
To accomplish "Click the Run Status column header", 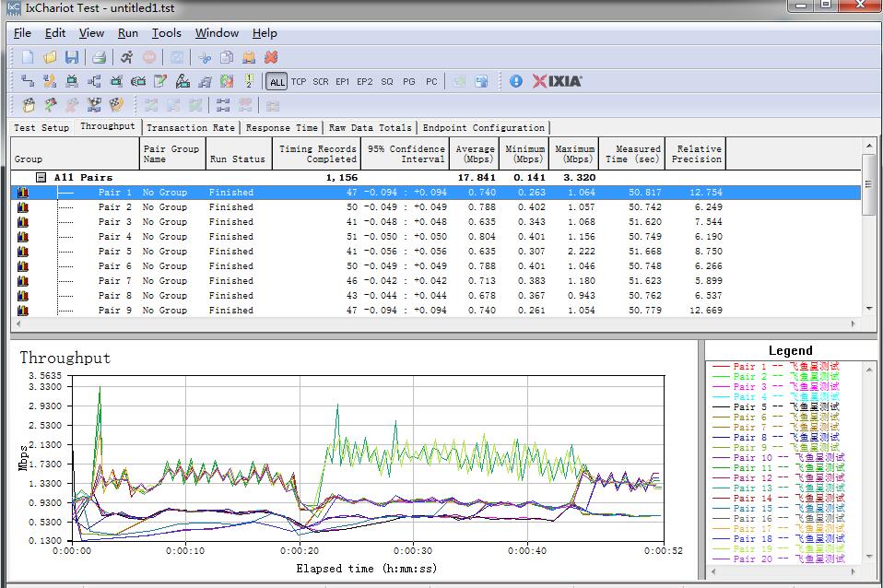I will 237,159.
